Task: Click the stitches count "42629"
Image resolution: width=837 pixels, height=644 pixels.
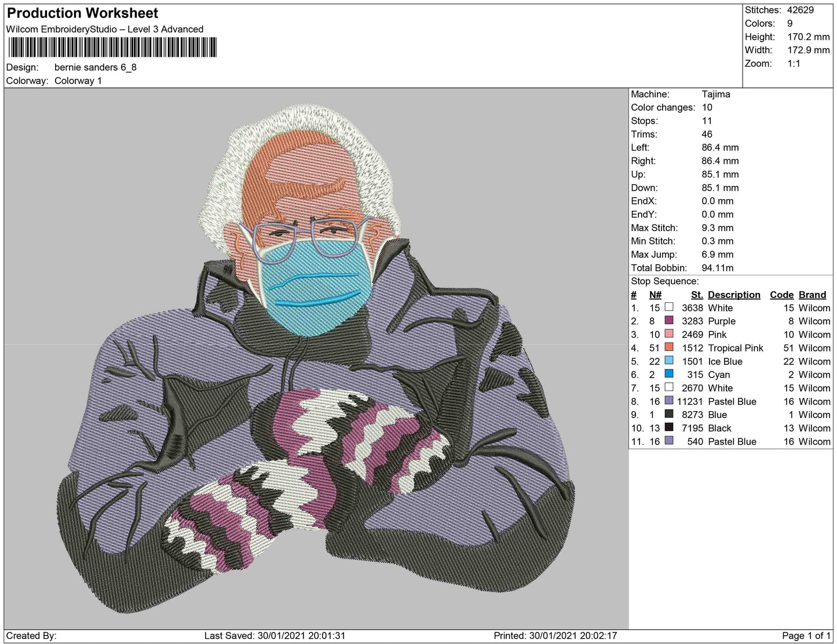Action: pos(801,10)
